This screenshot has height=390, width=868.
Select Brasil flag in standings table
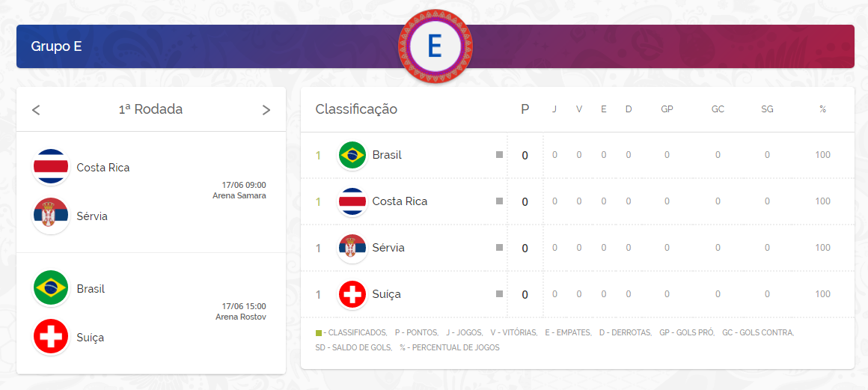(352, 155)
